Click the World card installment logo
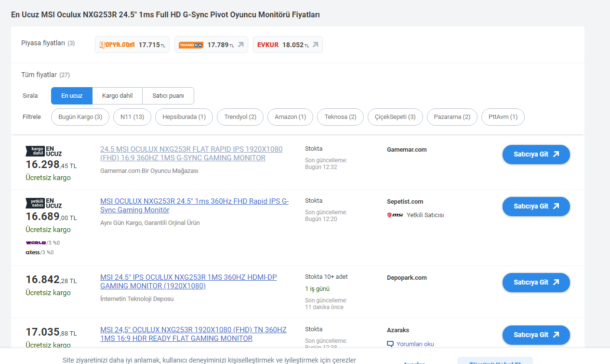This screenshot has width=610, height=364. click(36, 243)
